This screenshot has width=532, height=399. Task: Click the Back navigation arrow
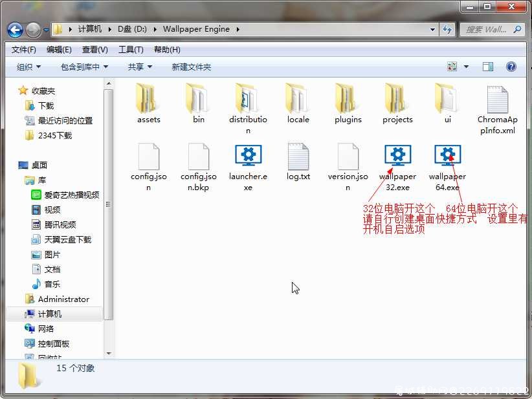(x=16, y=30)
